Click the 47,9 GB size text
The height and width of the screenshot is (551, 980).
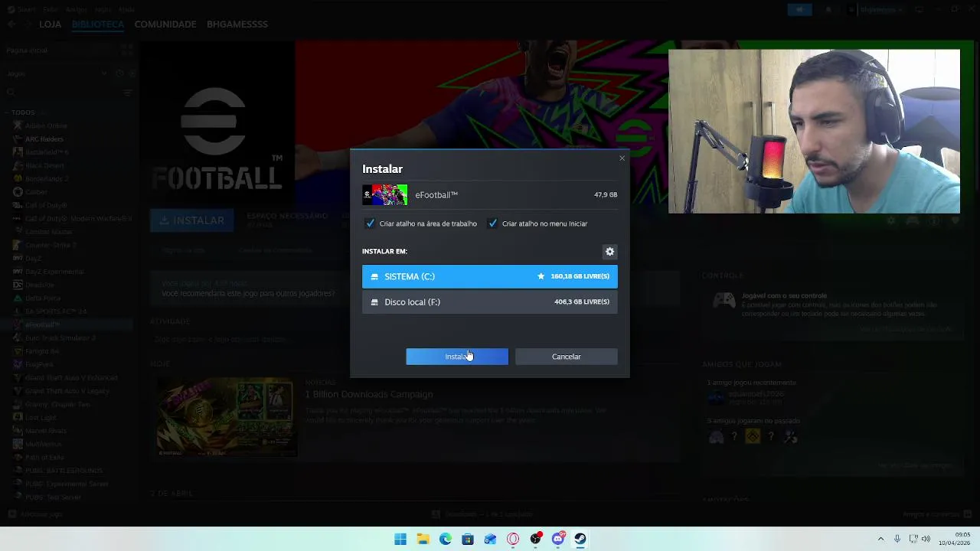[x=606, y=195]
